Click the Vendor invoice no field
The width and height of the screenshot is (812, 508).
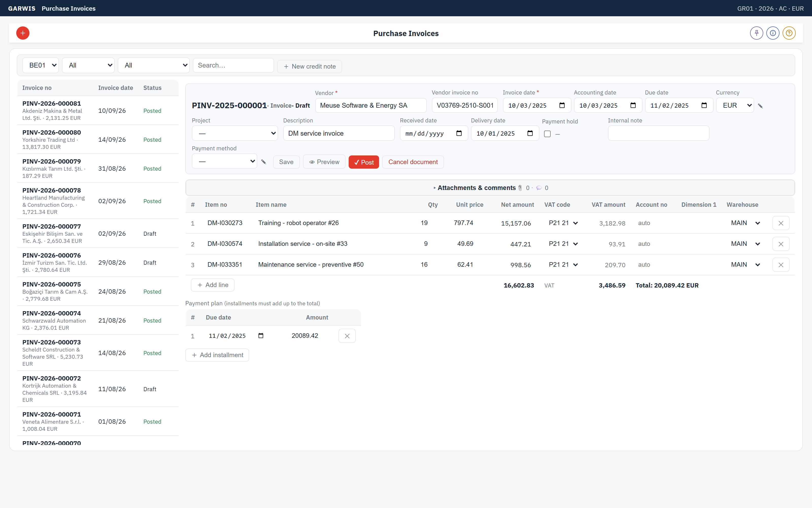click(x=465, y=105)
